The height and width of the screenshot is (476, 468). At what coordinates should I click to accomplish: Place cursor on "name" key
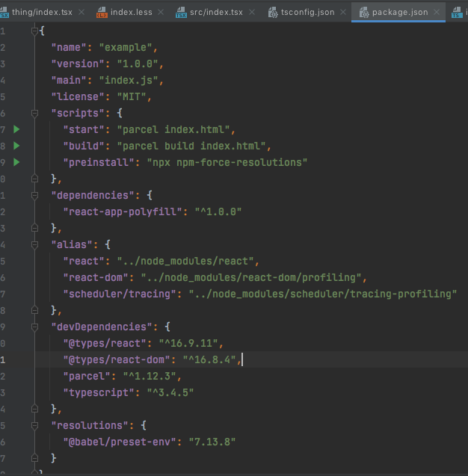pos(69,47)
